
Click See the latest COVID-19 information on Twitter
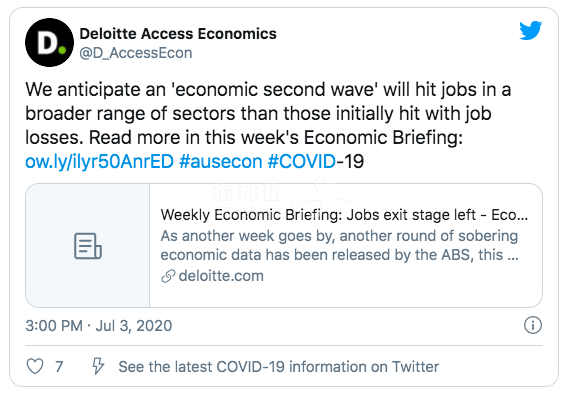[279, 367]
